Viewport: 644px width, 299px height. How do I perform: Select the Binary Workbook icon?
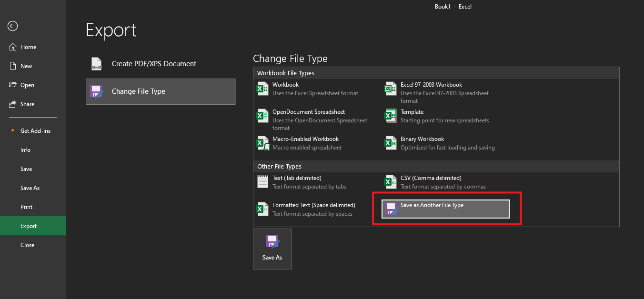pyautogui.click(x=391, y=143)
